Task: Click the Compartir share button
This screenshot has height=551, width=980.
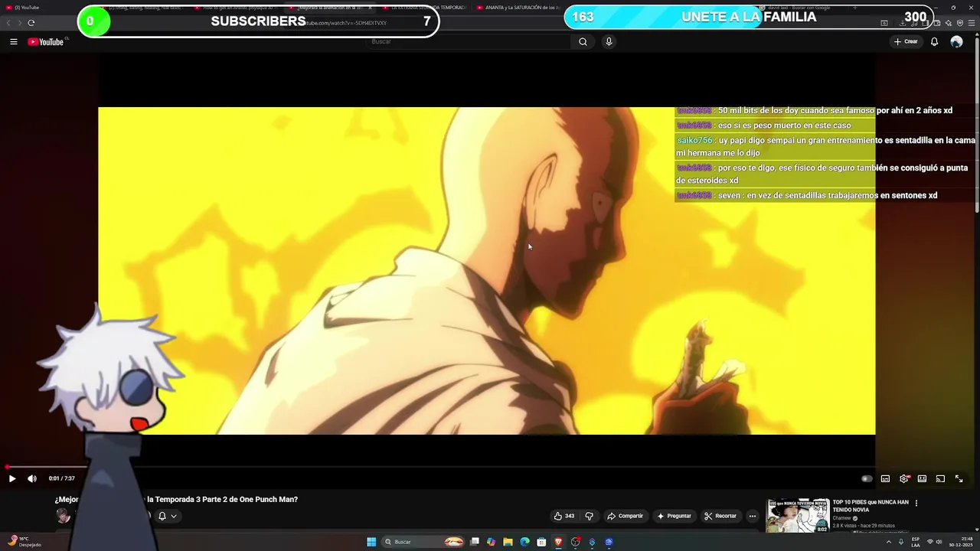Action: [626, 516]
